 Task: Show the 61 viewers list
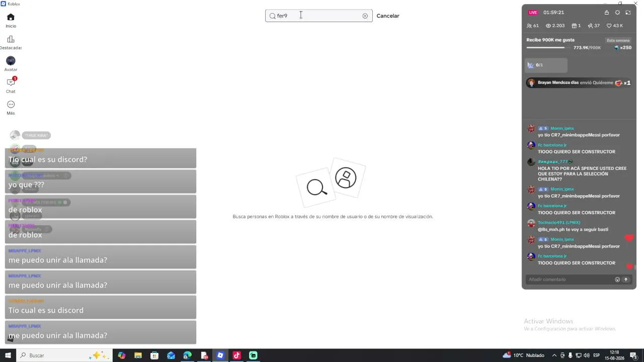point(533,26)
